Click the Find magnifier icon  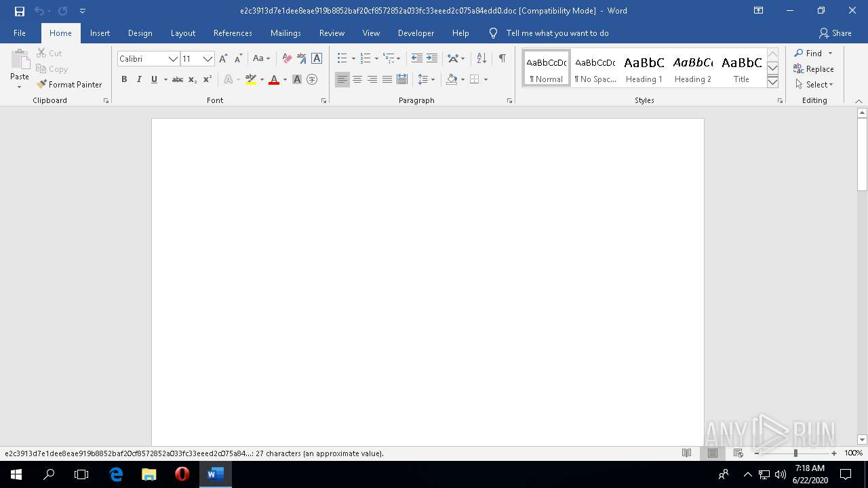(x=798, y=53)
